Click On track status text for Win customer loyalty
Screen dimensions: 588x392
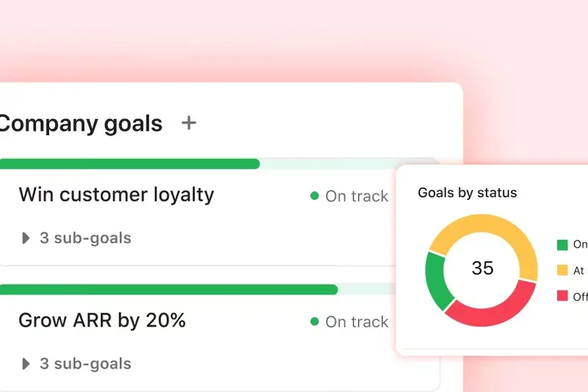coord(356,196)
